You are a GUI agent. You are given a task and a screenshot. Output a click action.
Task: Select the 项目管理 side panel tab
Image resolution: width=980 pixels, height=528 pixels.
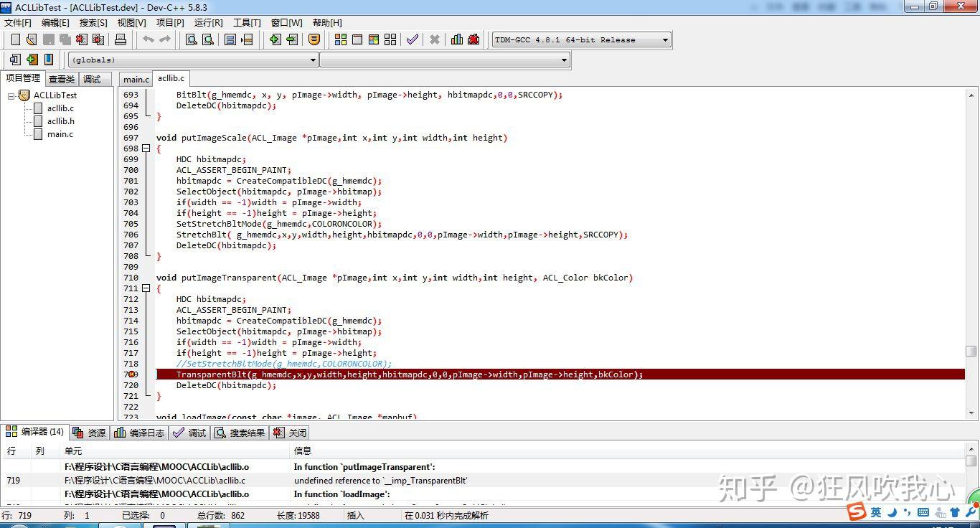click(x=23, y=78)
